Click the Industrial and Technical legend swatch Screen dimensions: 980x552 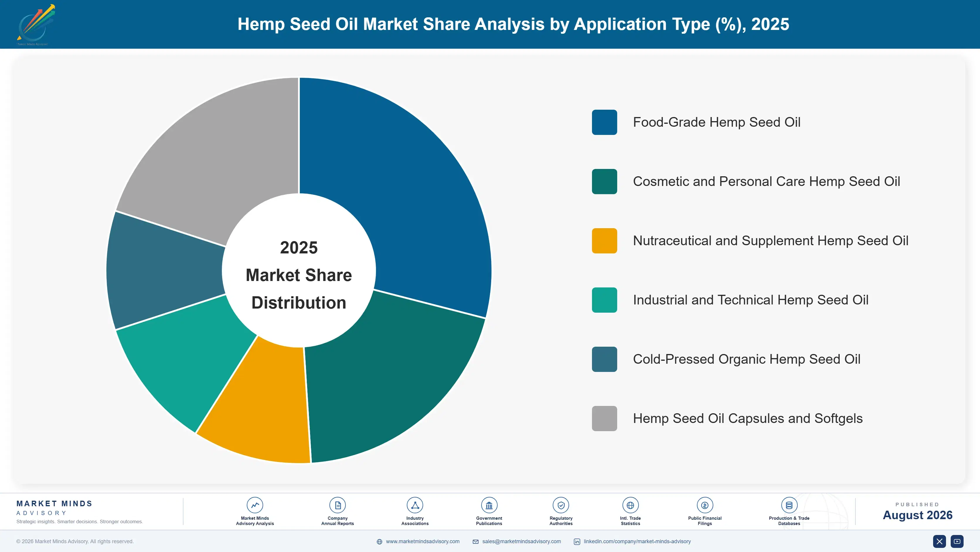click(x=604, y=300)
